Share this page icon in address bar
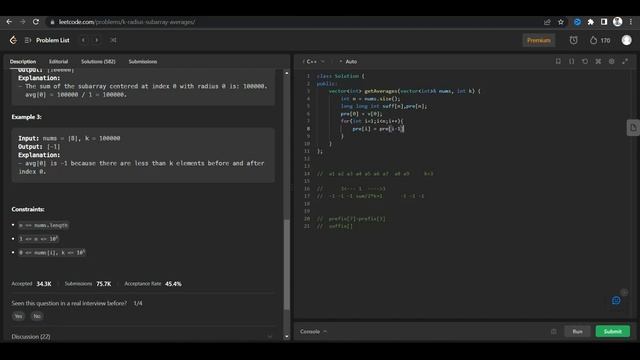This screenshot has width=640, height=360. (547, 22)
